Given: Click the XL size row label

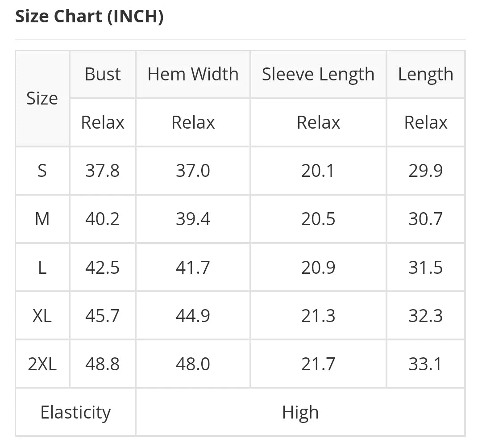Looking at the screenshot, I should tap(42, 316).
